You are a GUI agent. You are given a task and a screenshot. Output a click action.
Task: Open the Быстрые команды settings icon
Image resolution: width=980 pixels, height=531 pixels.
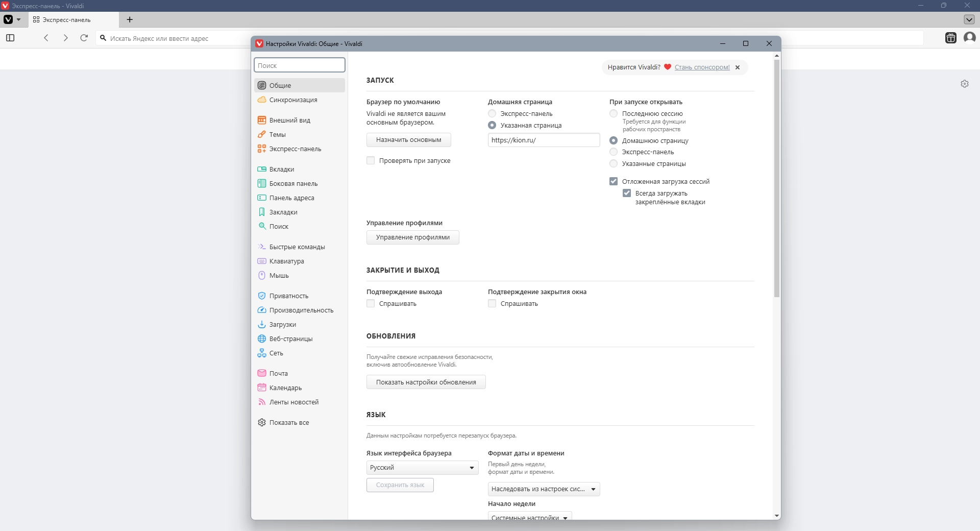pyautogui.click(x=262, y=247)
